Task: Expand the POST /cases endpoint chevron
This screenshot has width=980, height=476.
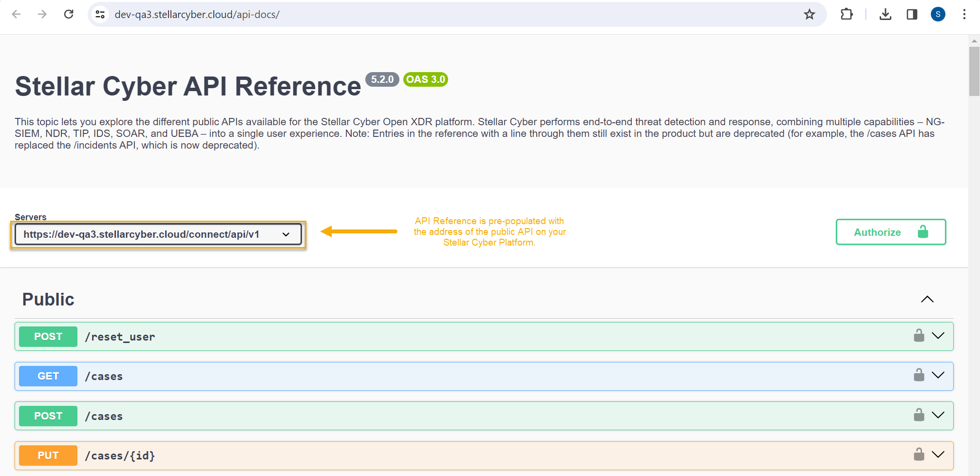Action: tap(938, 415)
